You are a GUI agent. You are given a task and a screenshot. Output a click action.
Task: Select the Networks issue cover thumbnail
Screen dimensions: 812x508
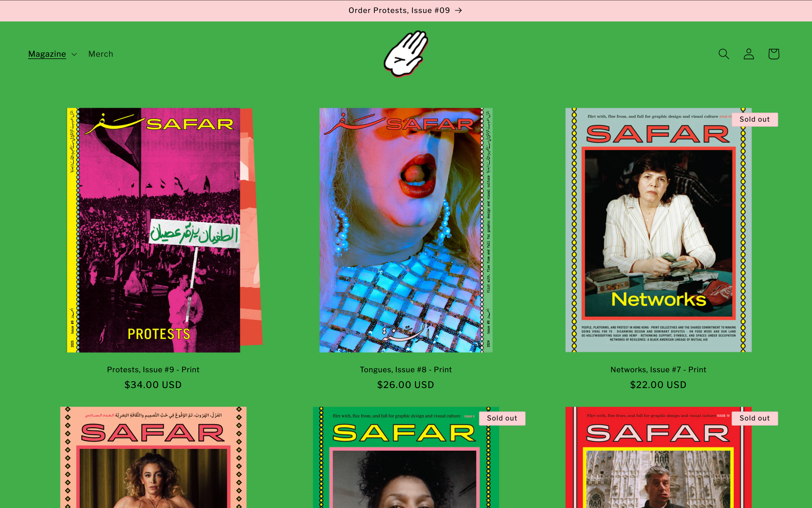658,230
